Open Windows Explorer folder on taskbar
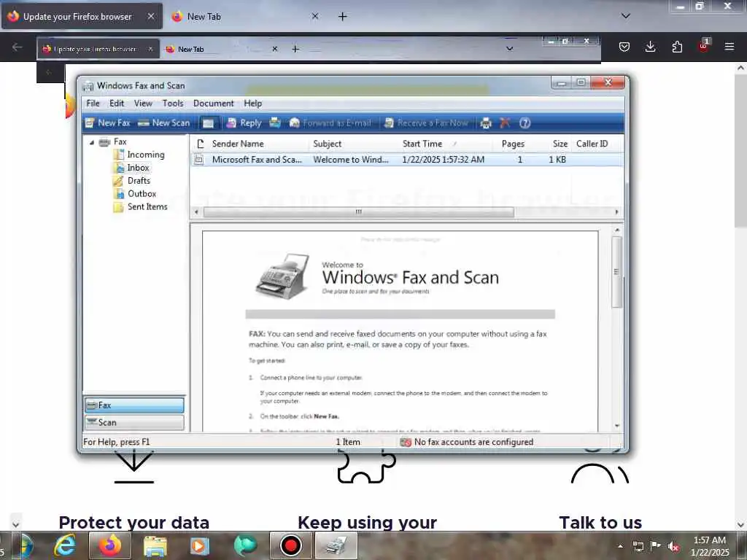This screenshot has height=560, width=747. pos(155,545)
